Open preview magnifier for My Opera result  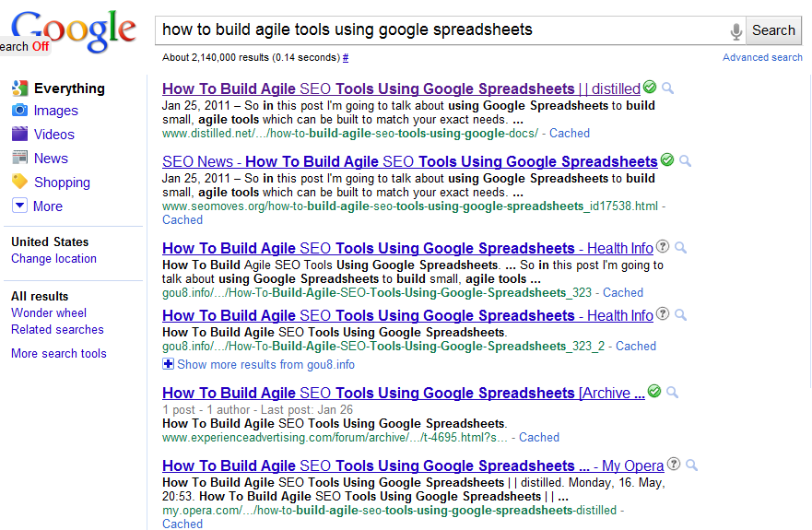pos(691,465)
